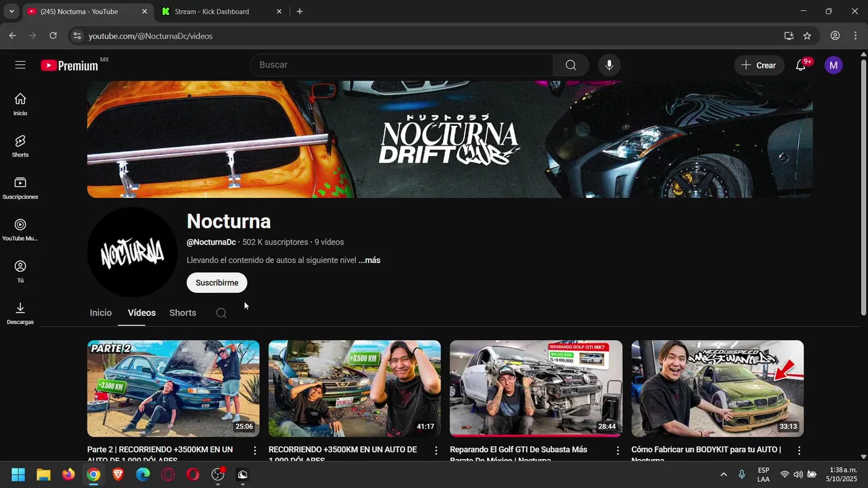
Task: Subscribe with the Suscribirme button
Action: point(217,283)
